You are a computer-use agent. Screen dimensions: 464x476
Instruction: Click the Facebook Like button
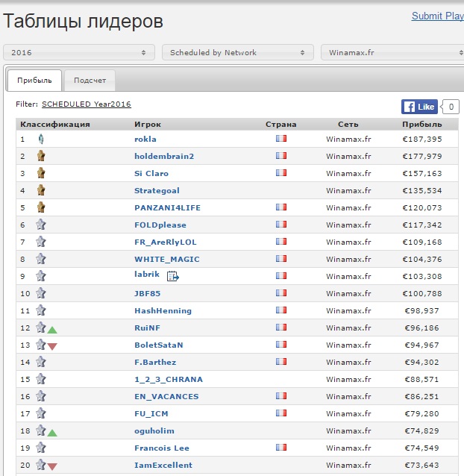419,107
